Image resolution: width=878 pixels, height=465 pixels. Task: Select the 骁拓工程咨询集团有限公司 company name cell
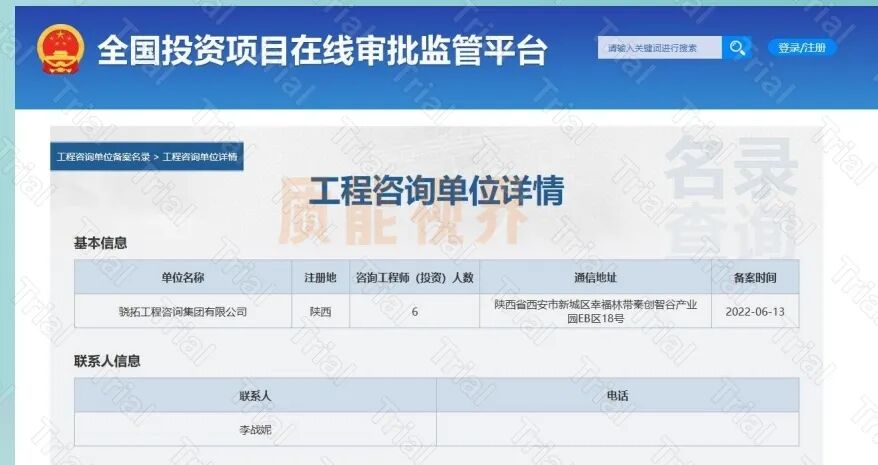(182, 311)
